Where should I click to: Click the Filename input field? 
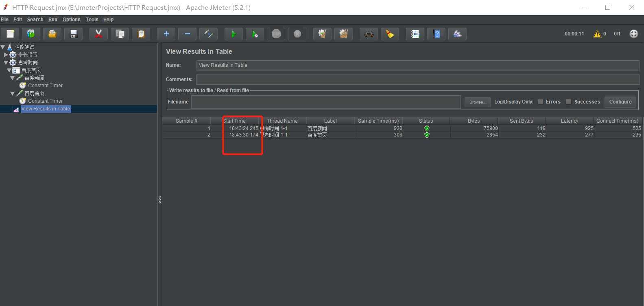[x=325, y=102]
